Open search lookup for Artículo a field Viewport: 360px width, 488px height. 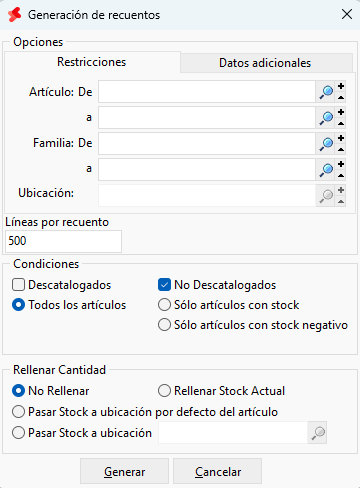coord(326,117)
